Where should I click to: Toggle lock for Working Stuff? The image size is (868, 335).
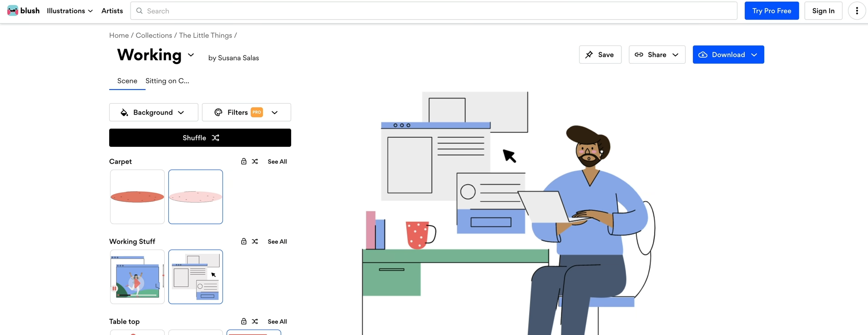(244, 241)
